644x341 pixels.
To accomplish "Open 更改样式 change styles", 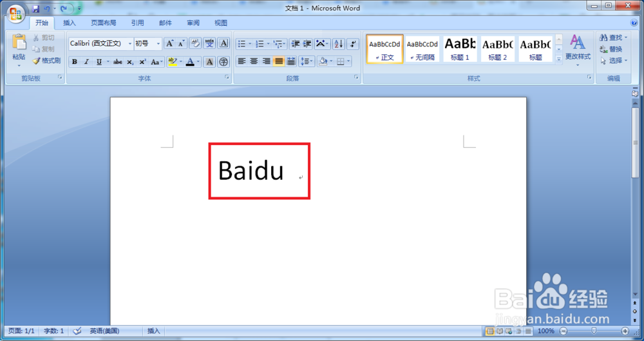I will pyautogui.click(x=578, y=49).
